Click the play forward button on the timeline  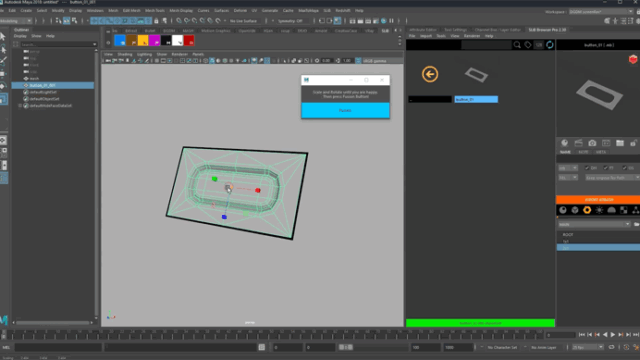[613, 335]
